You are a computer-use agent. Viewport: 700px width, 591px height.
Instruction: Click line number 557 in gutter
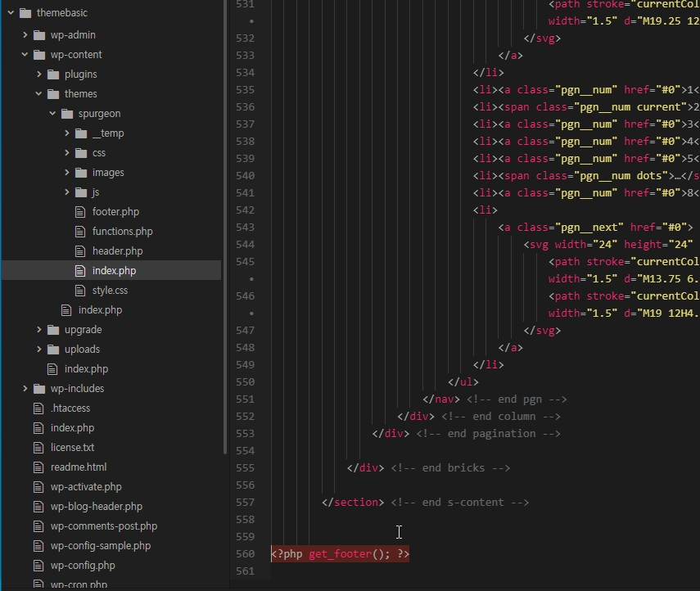coord(245,502)
